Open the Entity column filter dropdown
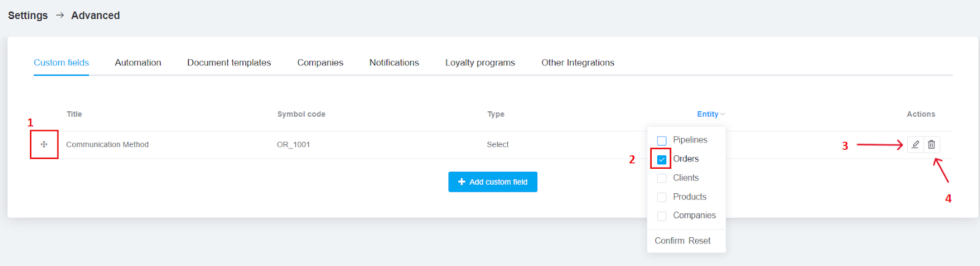 tap(710, 114)
